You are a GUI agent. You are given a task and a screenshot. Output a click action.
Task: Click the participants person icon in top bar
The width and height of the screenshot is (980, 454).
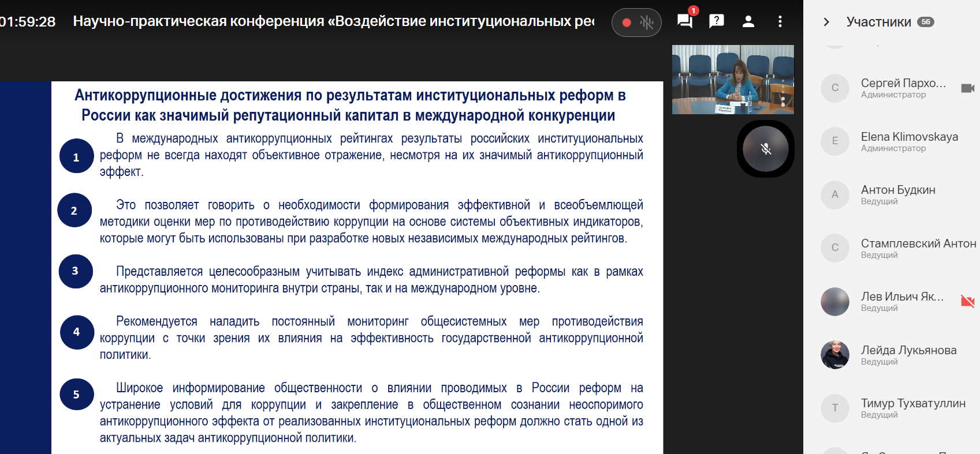pyautogui.click(x=748, y=22)
